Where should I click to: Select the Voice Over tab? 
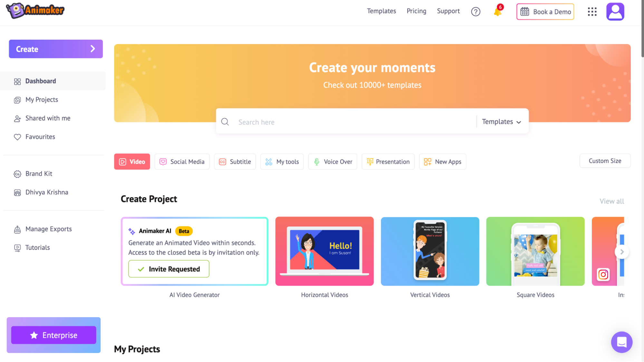332,161
